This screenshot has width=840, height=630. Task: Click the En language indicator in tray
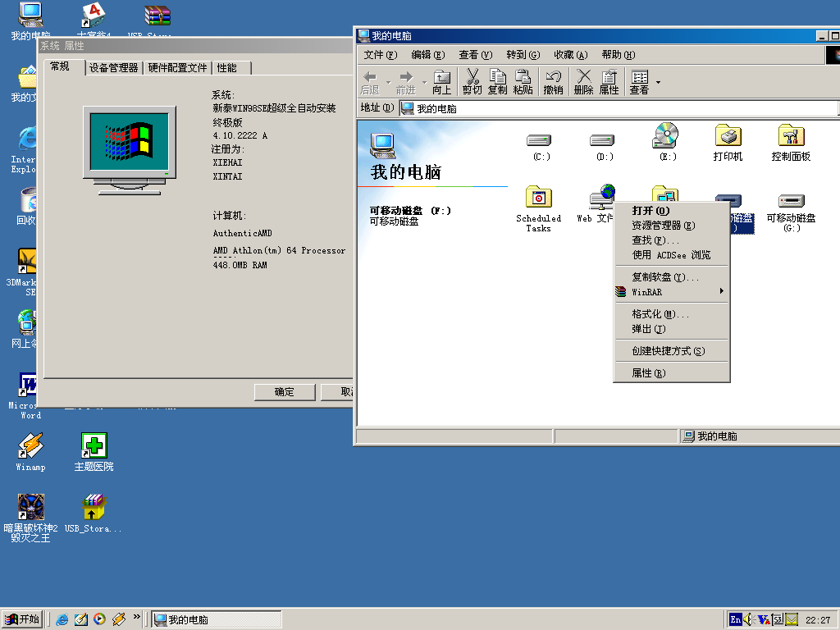coord(736,620)
